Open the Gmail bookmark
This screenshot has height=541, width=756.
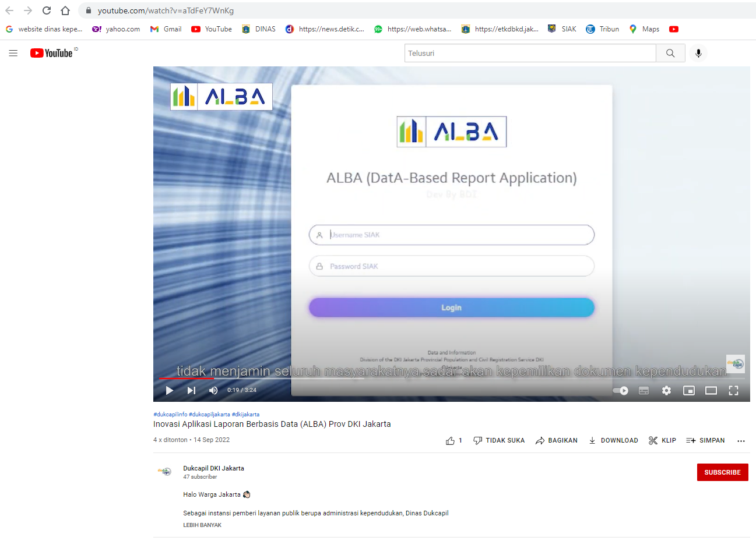tap(166, 29)
